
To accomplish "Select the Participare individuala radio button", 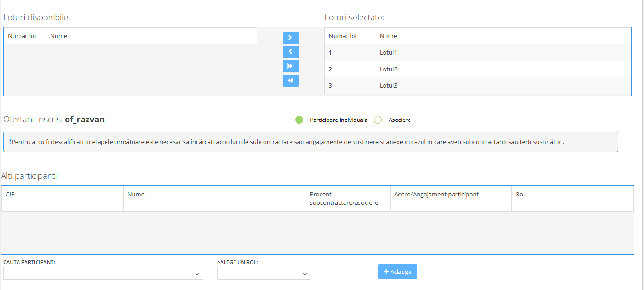I will click(299, 120).
